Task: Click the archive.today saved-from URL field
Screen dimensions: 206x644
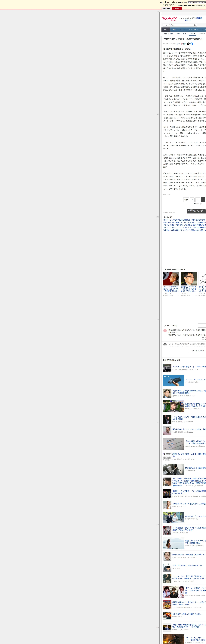Action: click(197, 2)
